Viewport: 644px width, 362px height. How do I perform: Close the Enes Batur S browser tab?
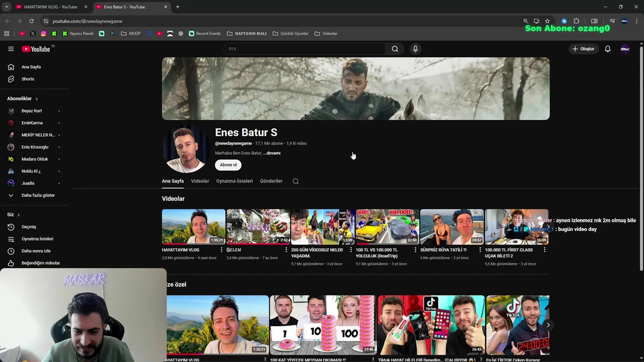pos(166,7)
